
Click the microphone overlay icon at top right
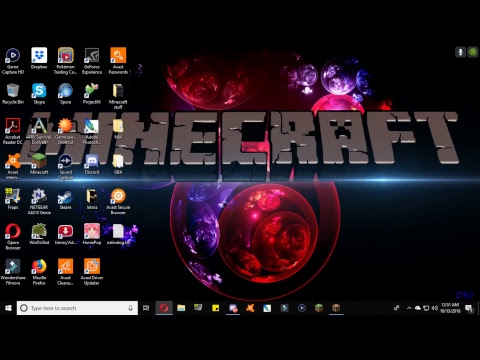tap(460, 52)
